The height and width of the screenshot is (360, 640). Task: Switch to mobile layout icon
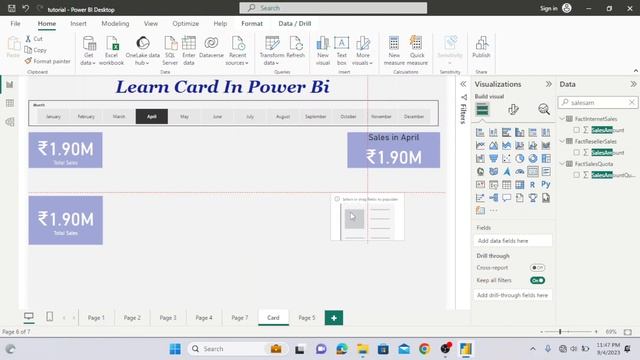click(x=49, y=317)
